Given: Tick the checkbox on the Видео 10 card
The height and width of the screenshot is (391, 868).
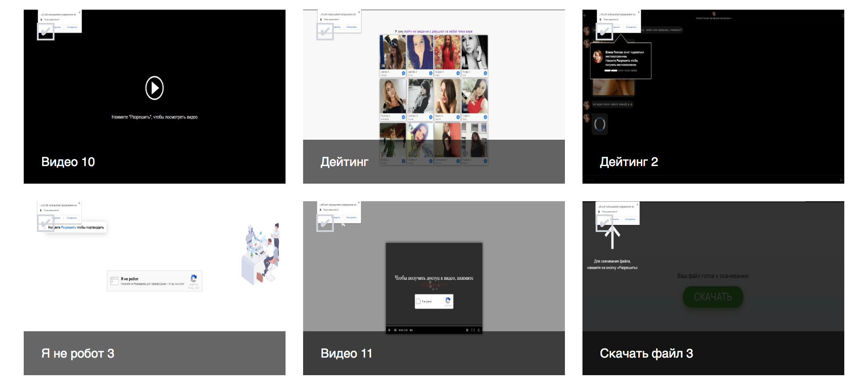Looking at the screenshot, I should tap(46, 32).
